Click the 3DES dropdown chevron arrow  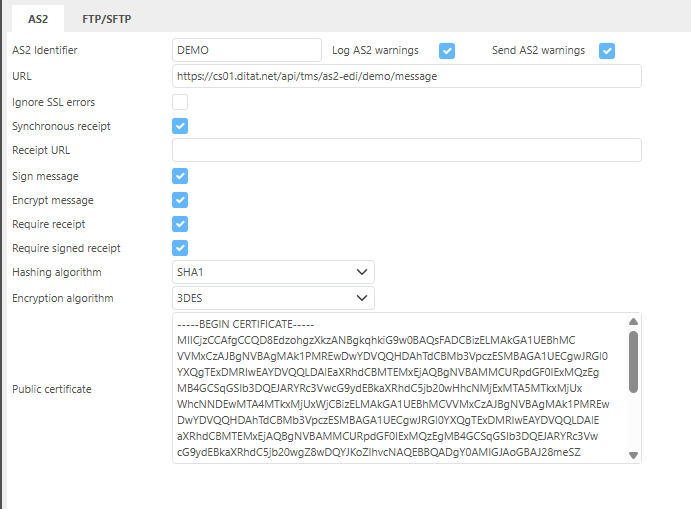pos(361,298)
